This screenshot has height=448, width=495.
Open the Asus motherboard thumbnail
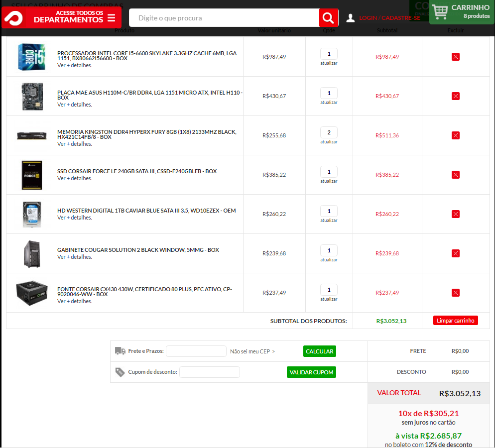pos(32,96)
